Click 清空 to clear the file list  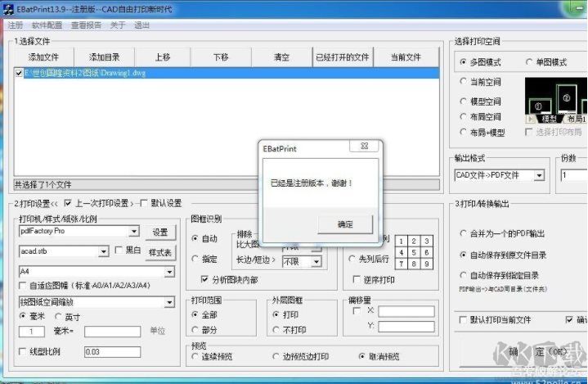(281, 57)
